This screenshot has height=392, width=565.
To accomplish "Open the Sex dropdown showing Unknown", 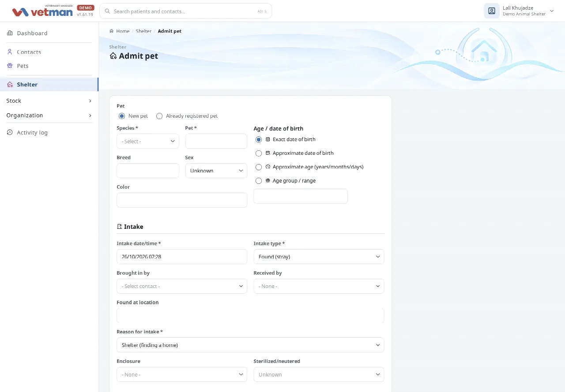I will (x=216, y=171).
